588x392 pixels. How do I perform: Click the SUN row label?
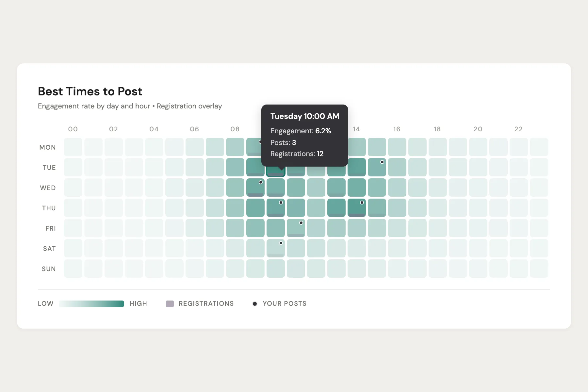[x=49, y=269]
